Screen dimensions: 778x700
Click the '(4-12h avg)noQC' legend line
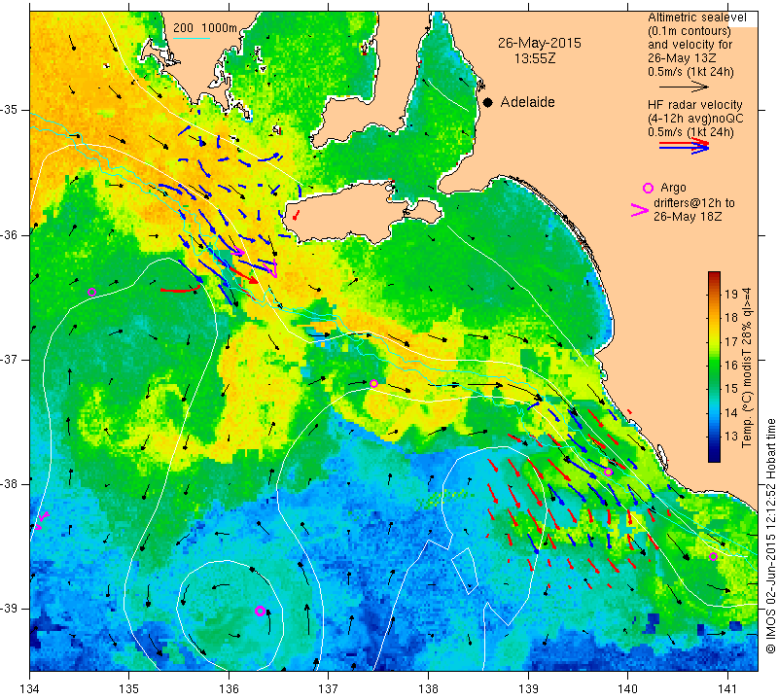coord(695,119)
